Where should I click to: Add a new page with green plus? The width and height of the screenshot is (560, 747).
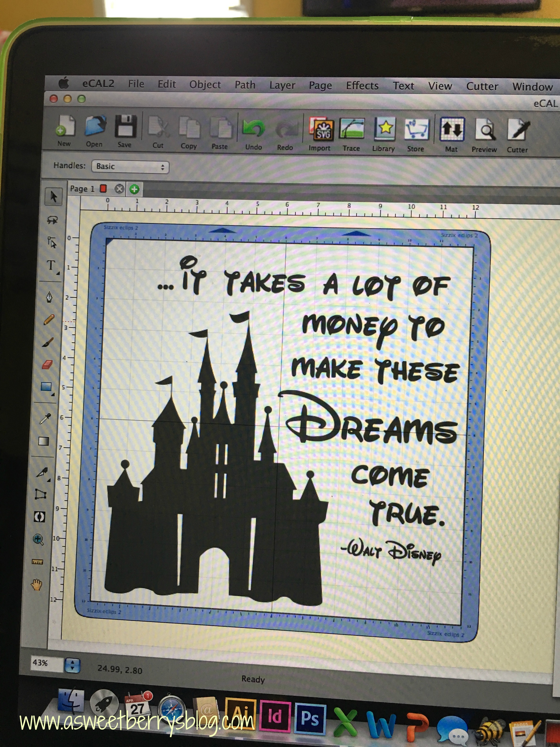[134, 189]
